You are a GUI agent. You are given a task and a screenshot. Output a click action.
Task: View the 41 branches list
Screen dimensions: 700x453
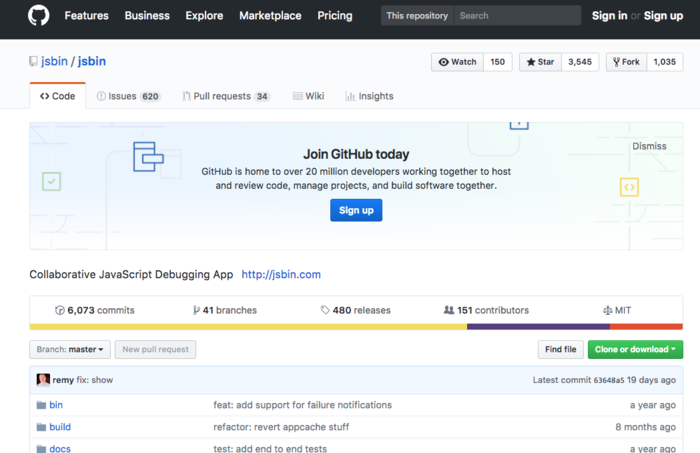click(x=225, y=310)
